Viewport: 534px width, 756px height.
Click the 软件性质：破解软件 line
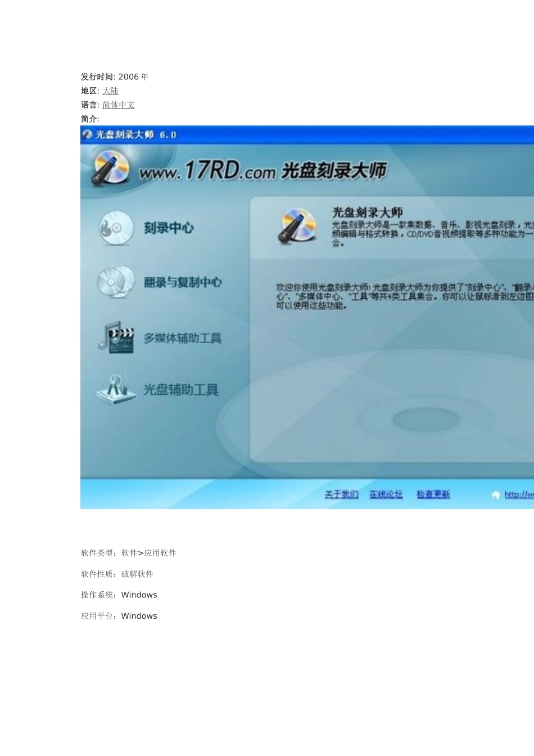point(117,574)
